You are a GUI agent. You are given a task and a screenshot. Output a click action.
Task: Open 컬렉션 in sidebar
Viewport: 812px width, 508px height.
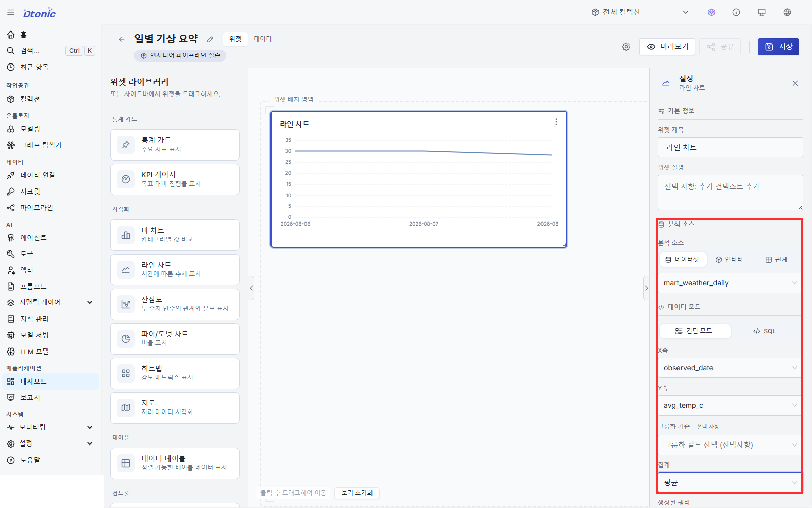pyautogui.click(x=50, y=99)
